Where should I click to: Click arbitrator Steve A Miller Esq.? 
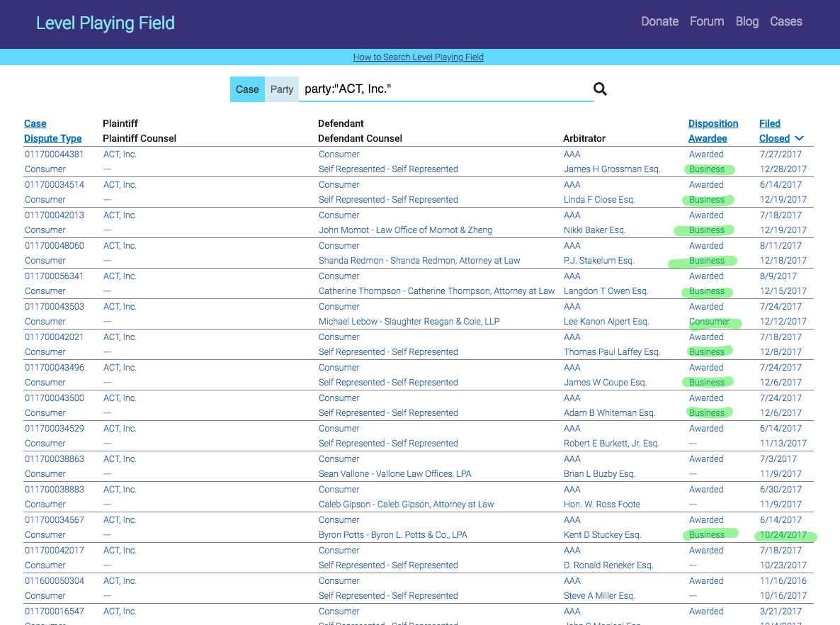[x=599, y=596]
